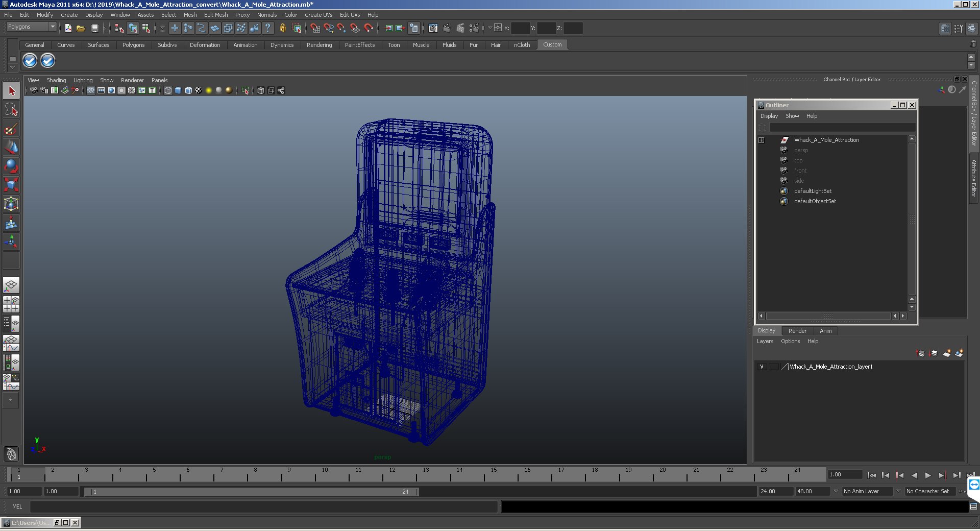The height and width of the screenshot is (531, 980).
Task: Select the arrow Select tool in toolbox
Action: coord(11,91)
